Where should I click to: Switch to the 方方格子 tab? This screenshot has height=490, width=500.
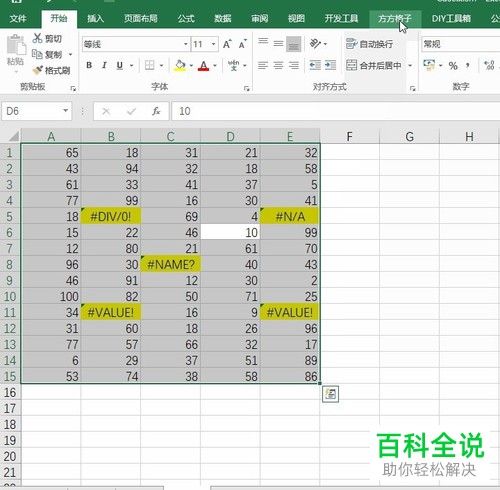(x=395, y=18)
